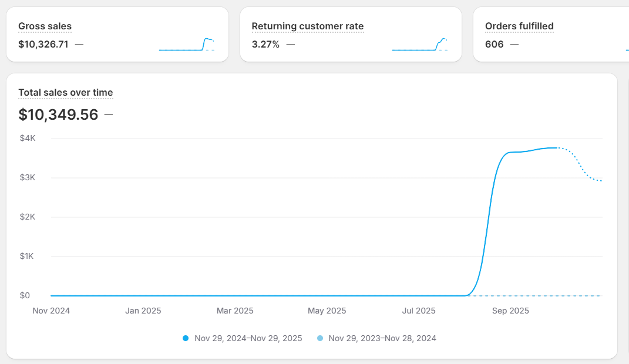The height and width of the screenshot is (364, 629).
Task: Open the Returning customer rate sparkline
Action: 419,45
